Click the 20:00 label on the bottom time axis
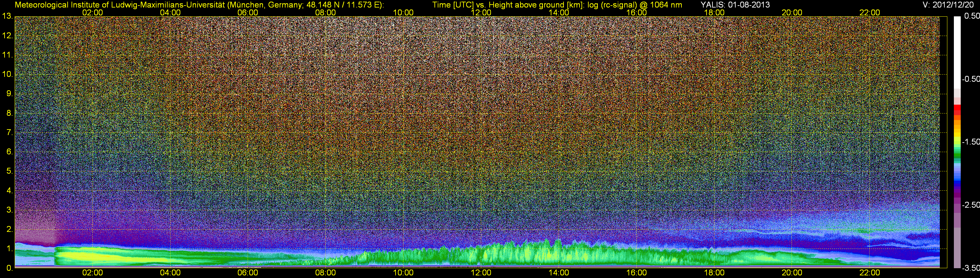Screen dimensions: 980x278 coord(792,273)
